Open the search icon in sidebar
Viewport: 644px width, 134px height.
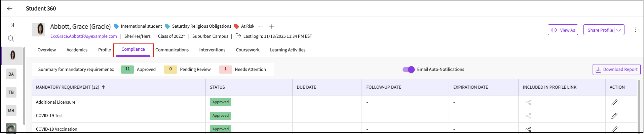11,39
